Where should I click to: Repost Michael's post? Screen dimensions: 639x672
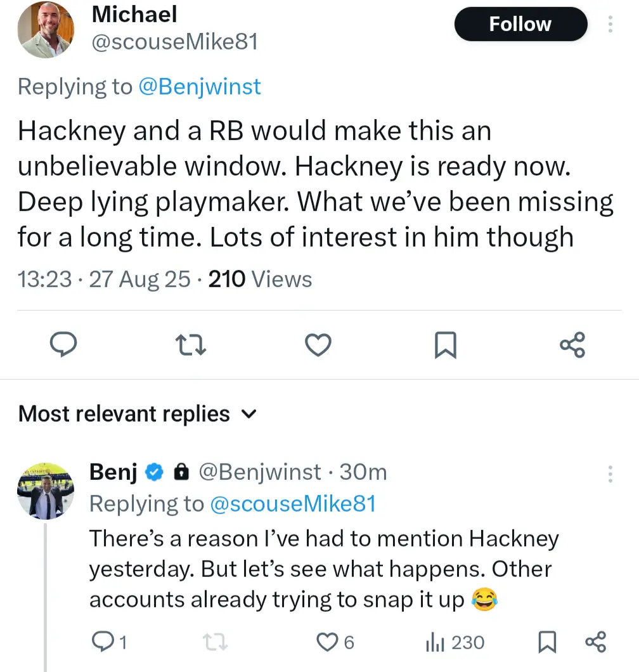[191, 345]
